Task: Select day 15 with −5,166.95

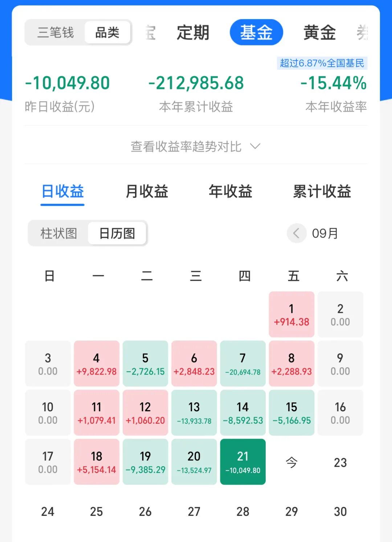Action: click(x=291, y=413)
